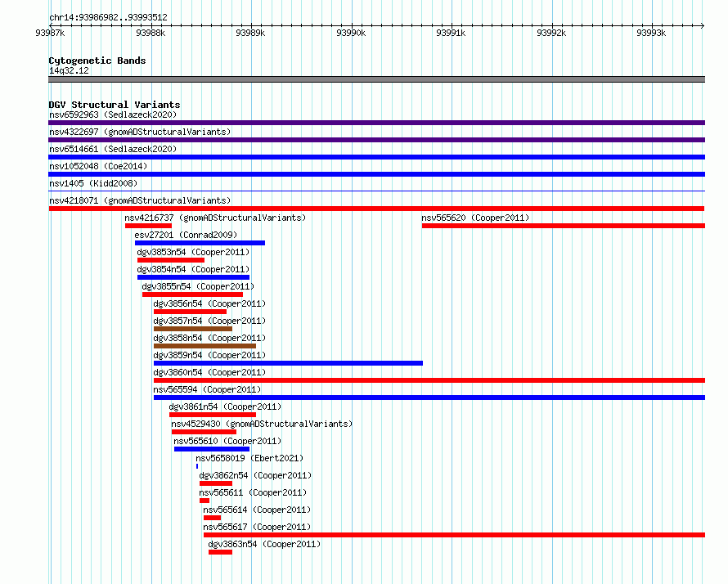The width and height of the screenshot is (728, 584).
Task: Click the 93990k ruler tick label
Action: pos(351,33)
